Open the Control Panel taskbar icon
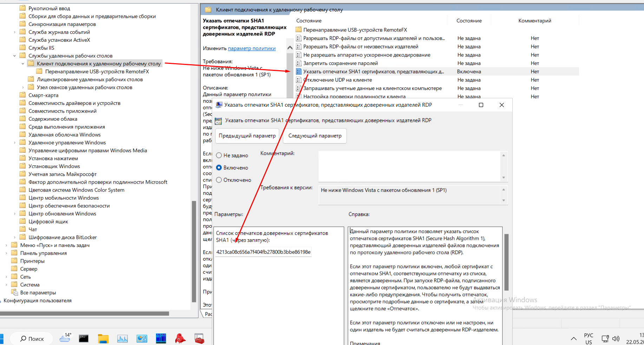 click(x=142, y=338)
